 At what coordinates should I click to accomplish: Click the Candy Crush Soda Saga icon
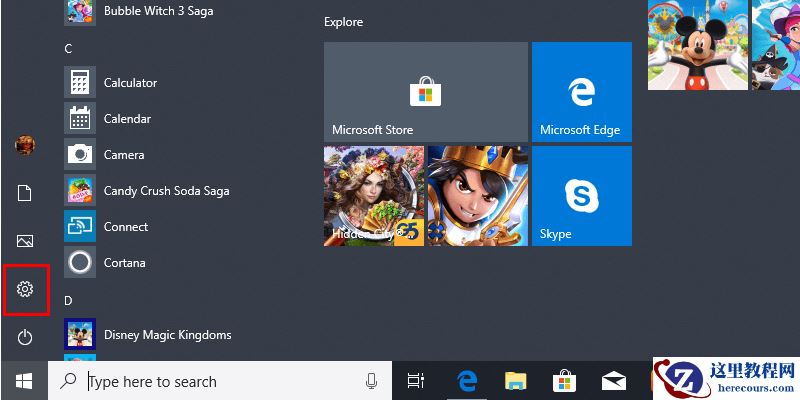coord(80,190)
